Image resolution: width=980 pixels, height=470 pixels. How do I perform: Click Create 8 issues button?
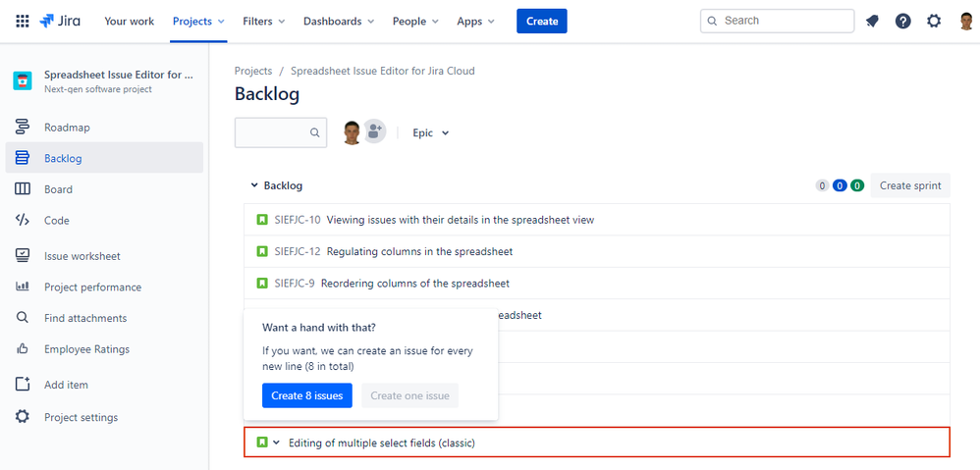307,395
